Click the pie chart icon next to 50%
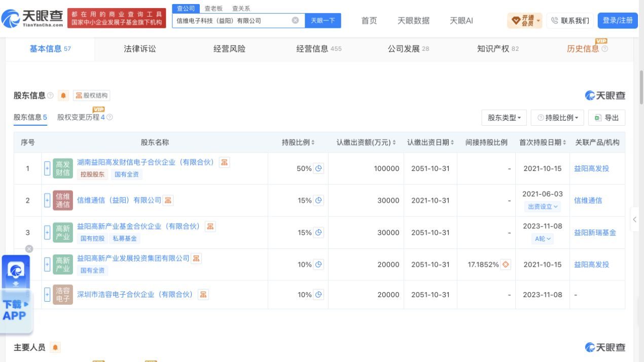Image resolution: width=644 pixels, height=362 pixels. pos(318,168)
